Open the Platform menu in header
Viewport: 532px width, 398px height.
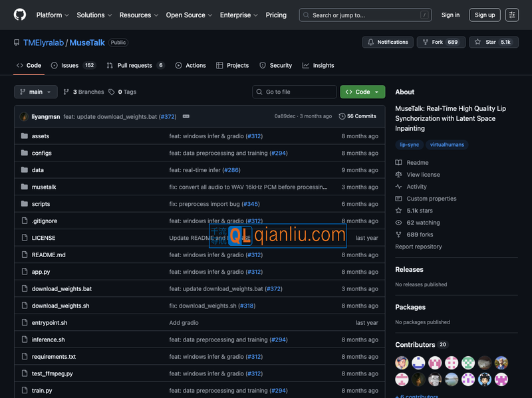[x=53, y=15]
